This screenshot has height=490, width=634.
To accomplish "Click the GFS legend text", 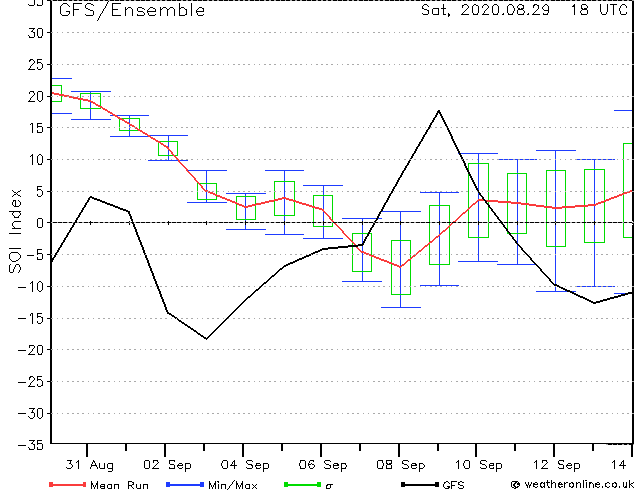I will pyautogui.click(x=453, y=485).
